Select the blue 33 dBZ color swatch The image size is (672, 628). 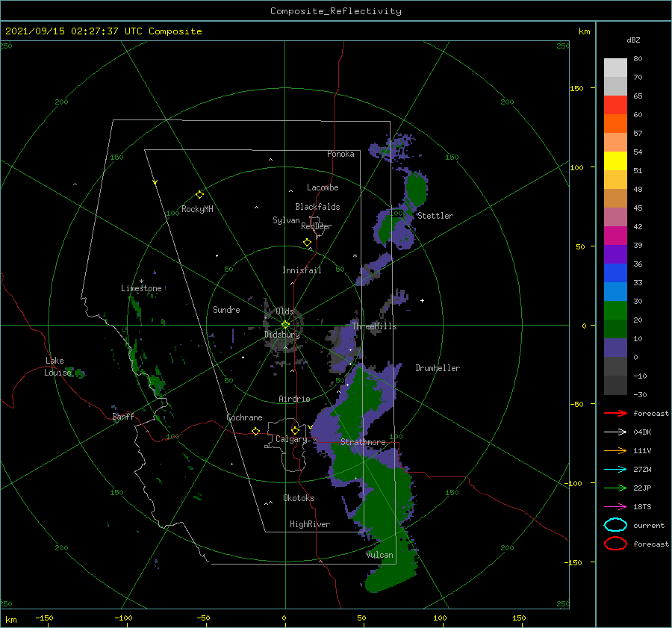(x=615, y=273)
